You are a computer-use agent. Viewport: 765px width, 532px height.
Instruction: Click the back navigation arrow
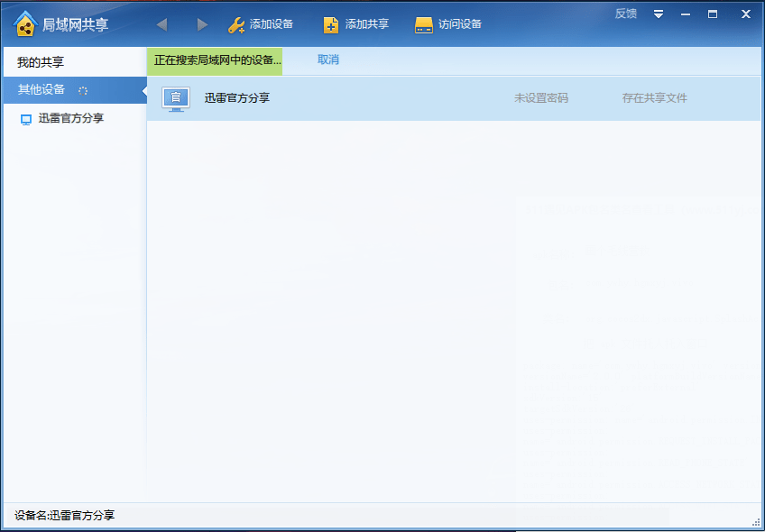pyautogui.click(x=161, y=24)
